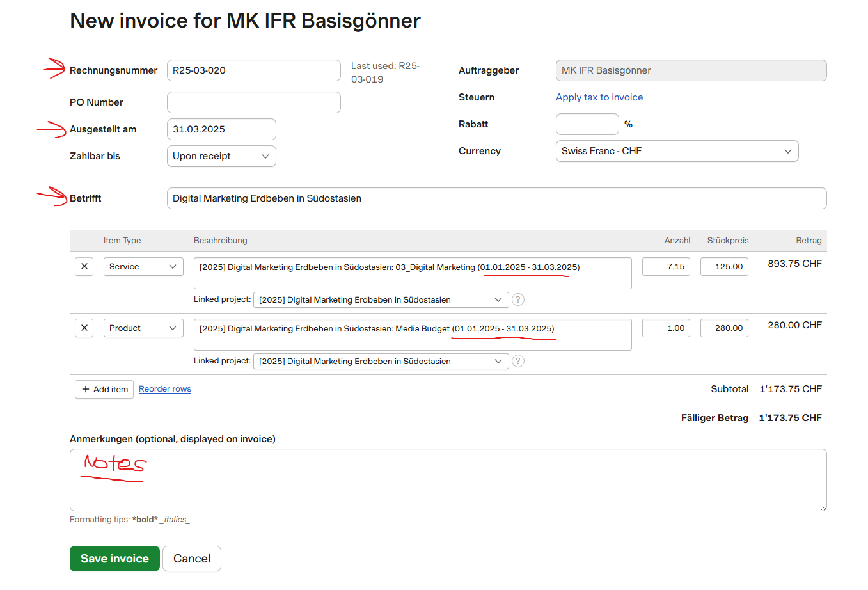Open the Service item type dropdown
This screenshot has width=868, height=590.
pos(143,267)
